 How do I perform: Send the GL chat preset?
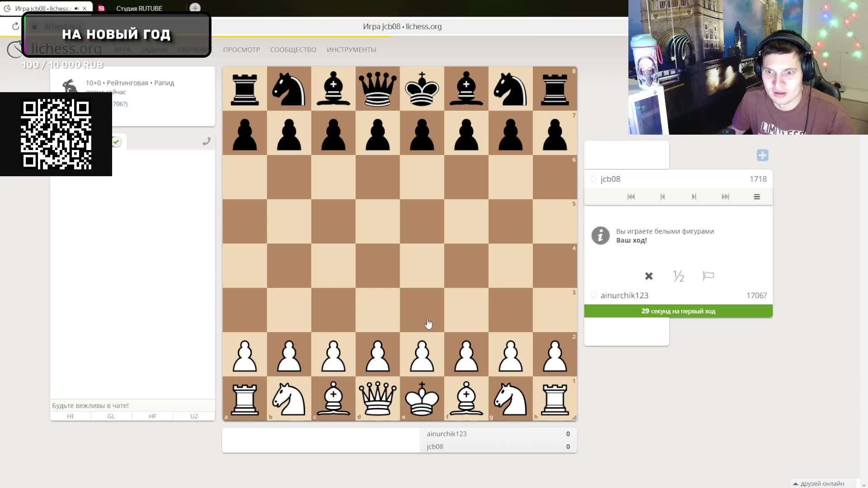coord(111,416)
